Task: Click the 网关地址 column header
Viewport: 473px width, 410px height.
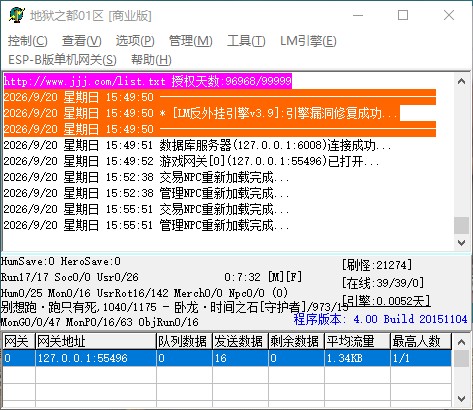Action: pos(96,341)
